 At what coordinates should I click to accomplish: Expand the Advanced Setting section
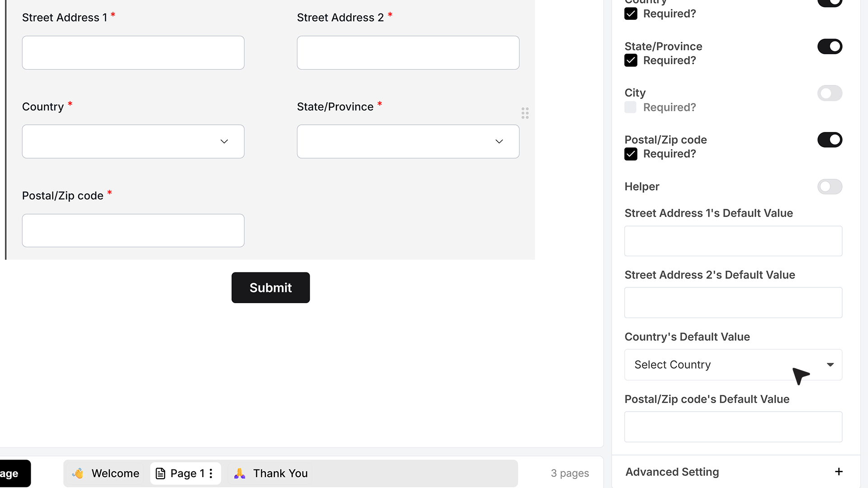(736, 472)
